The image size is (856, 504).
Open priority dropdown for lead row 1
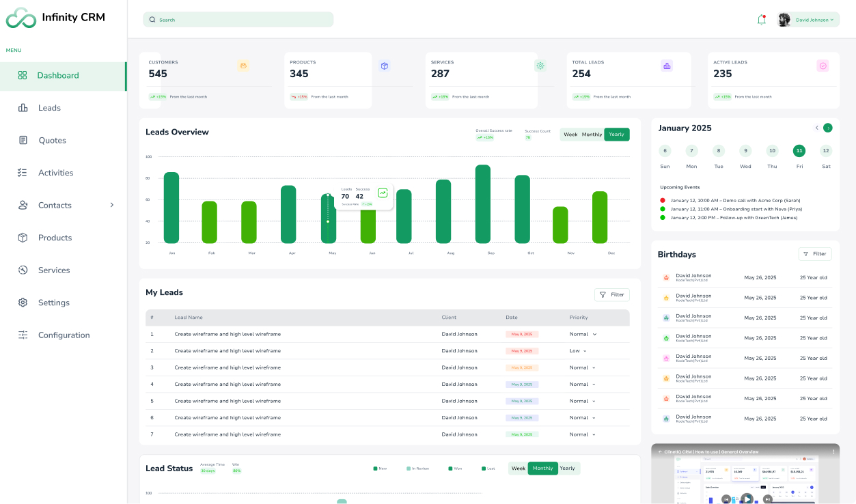(583, 334)
